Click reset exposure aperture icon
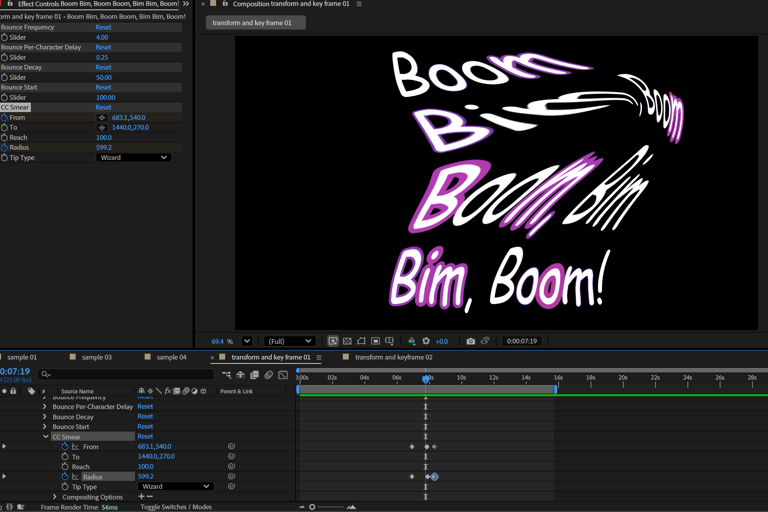768x512 pixels. click(426, 341)
